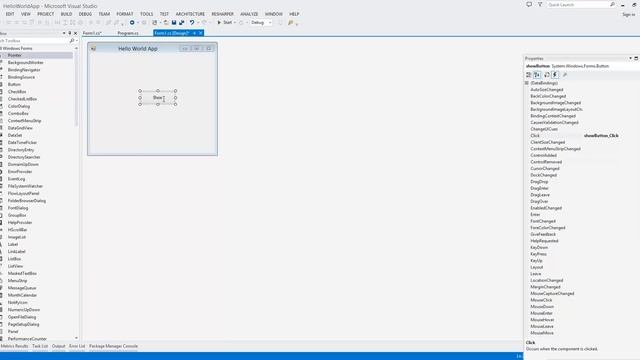Screen dimensions: 640x360
Task: Click the Show button on the form designer
Action: 158,98
